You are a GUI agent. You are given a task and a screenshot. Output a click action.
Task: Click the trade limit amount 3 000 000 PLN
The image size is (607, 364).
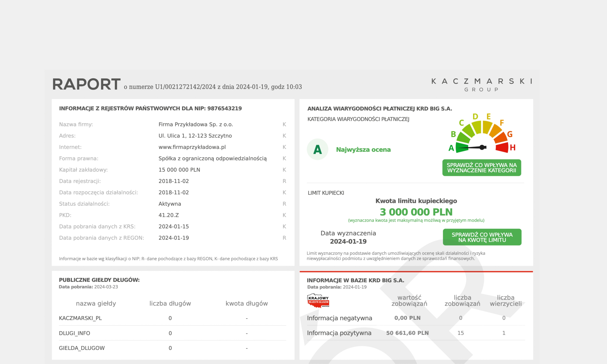[x=416, y=212]
